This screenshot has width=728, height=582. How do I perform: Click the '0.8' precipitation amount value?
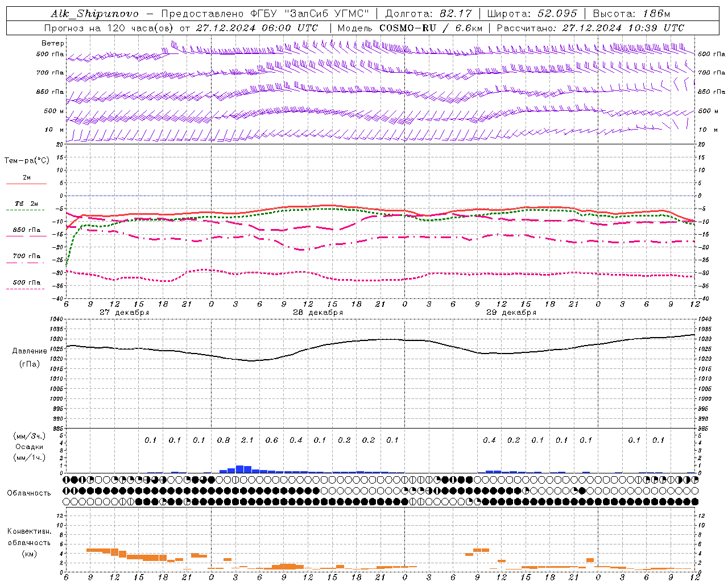pos(224,440)
